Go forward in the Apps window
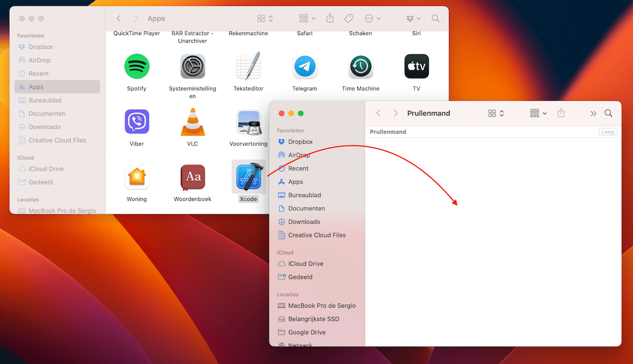Viewport: 633px width, 364px height. click(x=136, y=19)
